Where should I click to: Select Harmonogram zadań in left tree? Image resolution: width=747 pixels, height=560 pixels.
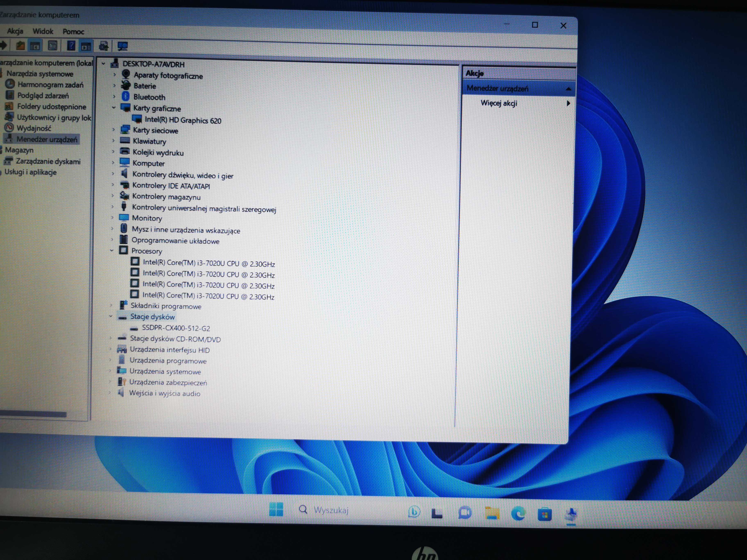click(x=50, y=85)
